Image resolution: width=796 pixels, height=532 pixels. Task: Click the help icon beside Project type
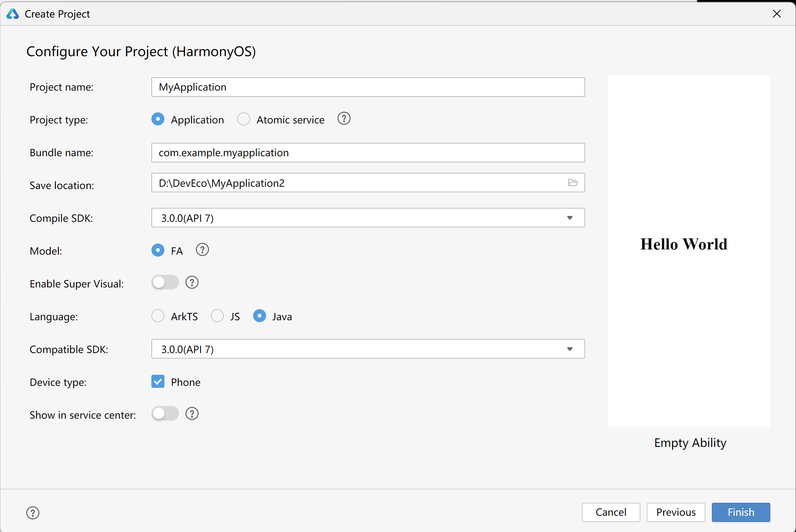[x=344, y=119]
